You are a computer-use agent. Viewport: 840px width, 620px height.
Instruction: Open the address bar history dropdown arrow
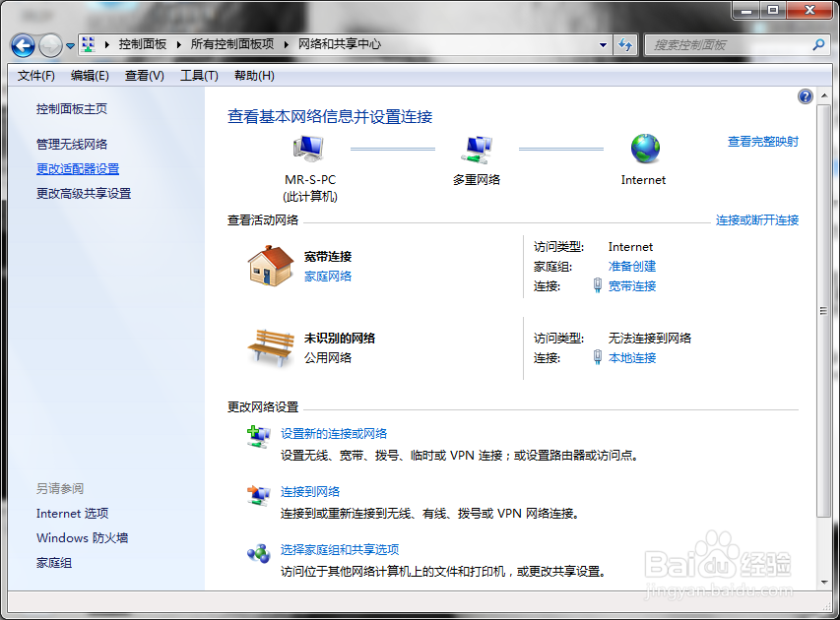click(603, 45)
